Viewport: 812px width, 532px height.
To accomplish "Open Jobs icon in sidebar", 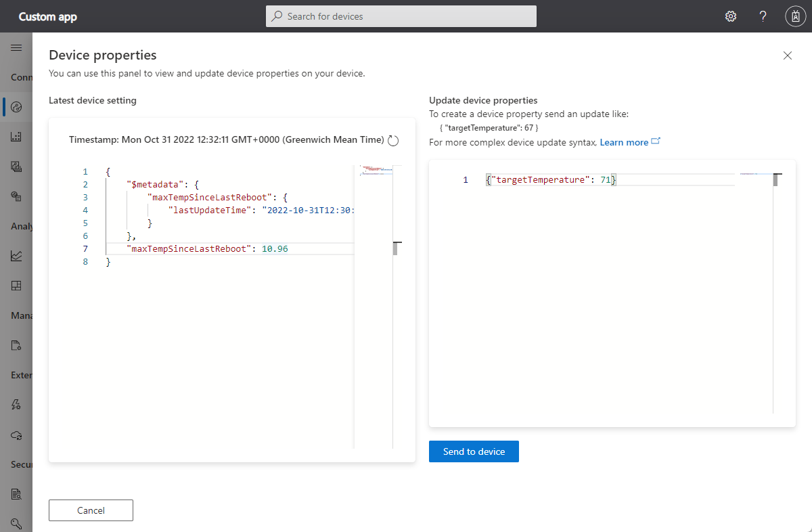I will coord(16,345).
